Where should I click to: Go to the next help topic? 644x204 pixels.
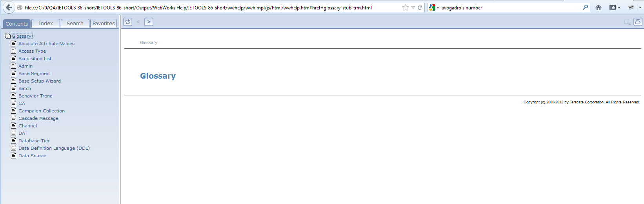[149, 22]
